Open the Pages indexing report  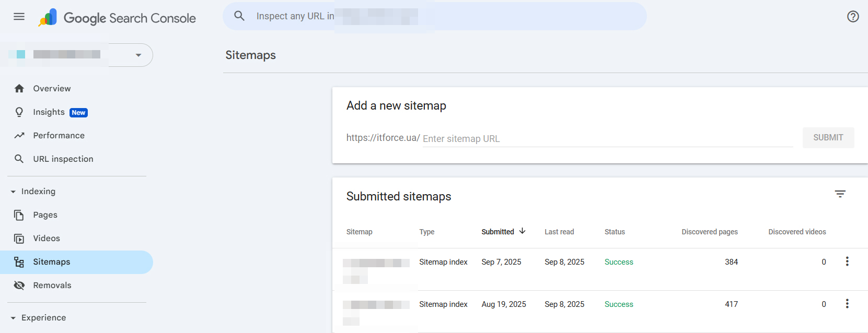(x=45, y=215)
